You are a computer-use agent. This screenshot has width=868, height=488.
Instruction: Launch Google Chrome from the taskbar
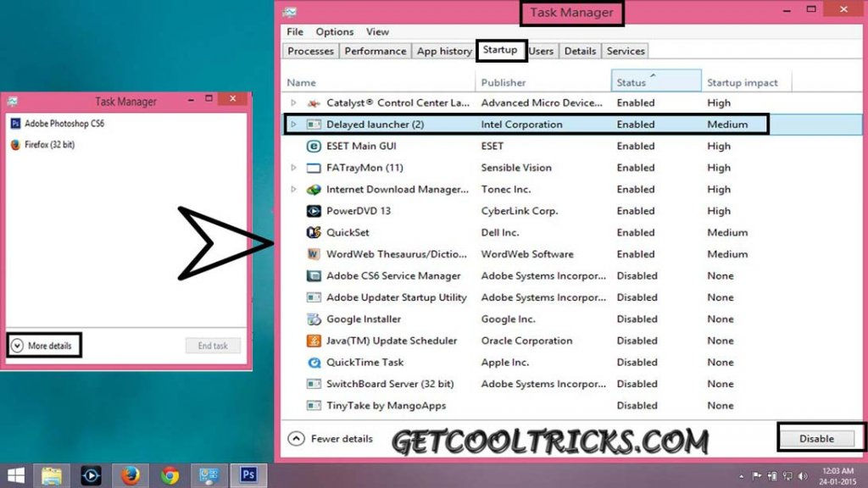pos(170,475)
